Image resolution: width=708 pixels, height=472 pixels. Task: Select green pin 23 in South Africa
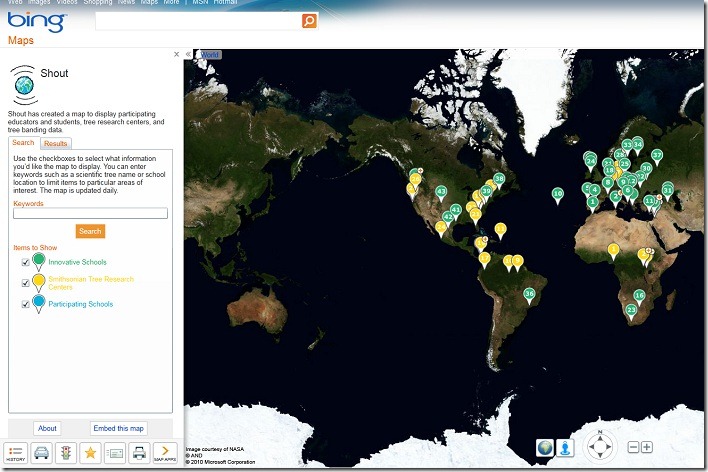pyautogui.click(x=631, y=312)
